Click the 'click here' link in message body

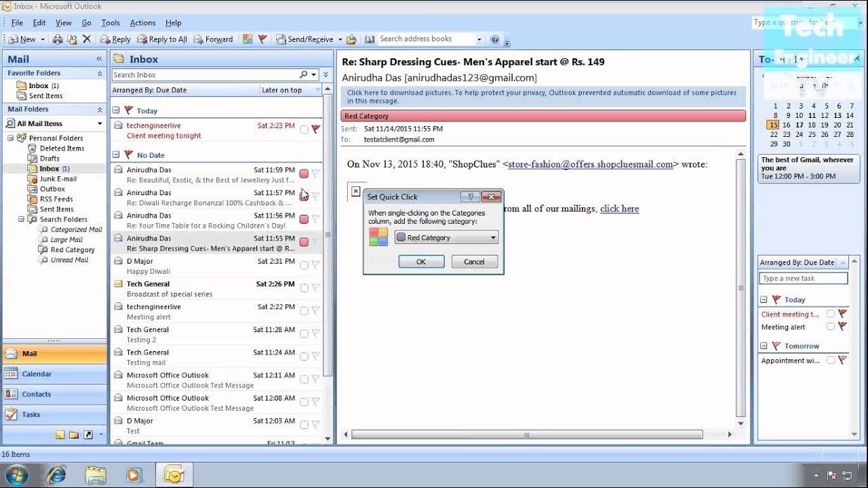pyautogui.click(x=619, y=209)
